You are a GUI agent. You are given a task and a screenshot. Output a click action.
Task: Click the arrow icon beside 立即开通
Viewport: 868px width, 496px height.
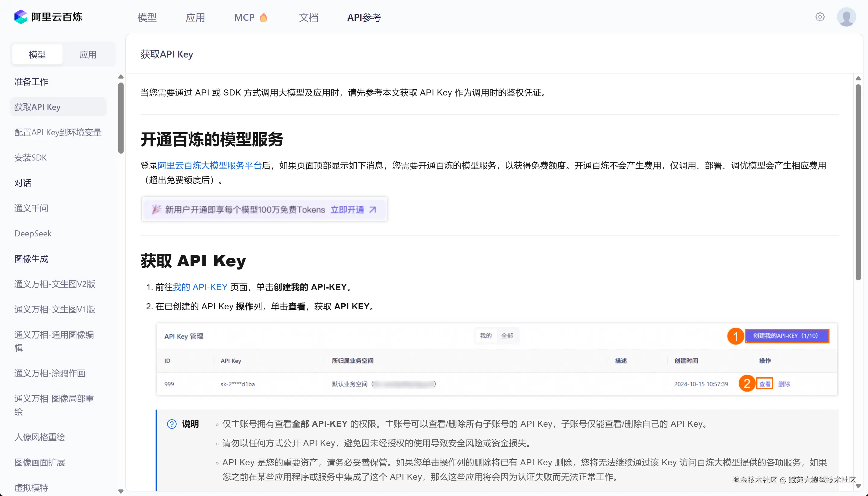(373, 210)
